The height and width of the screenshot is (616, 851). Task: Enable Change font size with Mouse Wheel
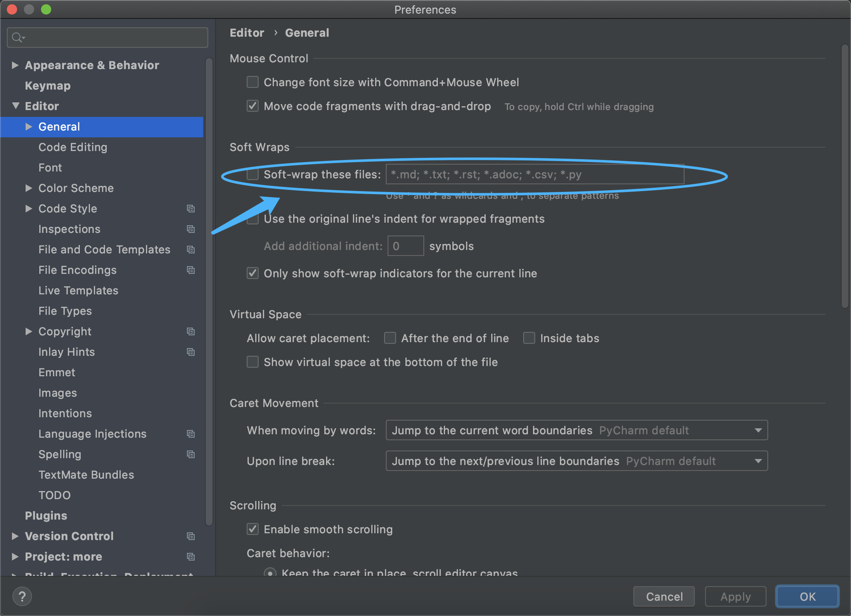click(x=253, y=82)
